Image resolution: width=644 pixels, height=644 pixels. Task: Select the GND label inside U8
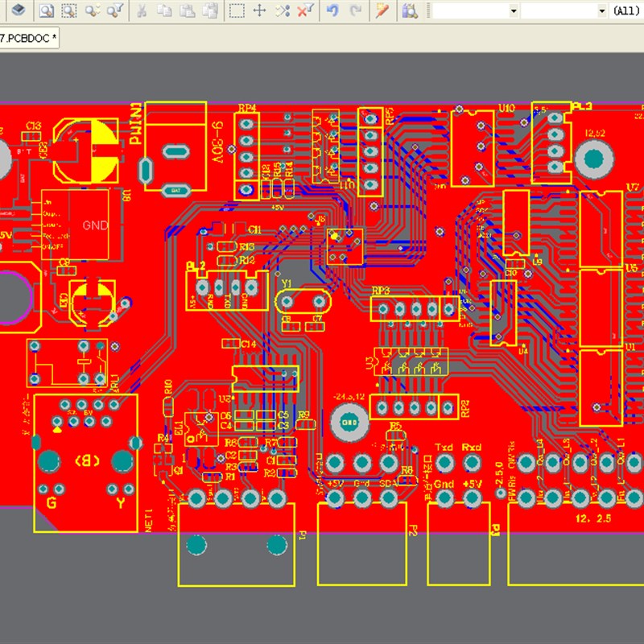click(95, 225)
